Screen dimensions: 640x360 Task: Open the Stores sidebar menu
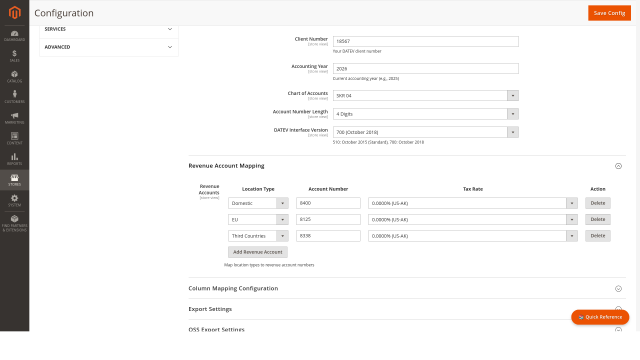(x=14, y=180)
